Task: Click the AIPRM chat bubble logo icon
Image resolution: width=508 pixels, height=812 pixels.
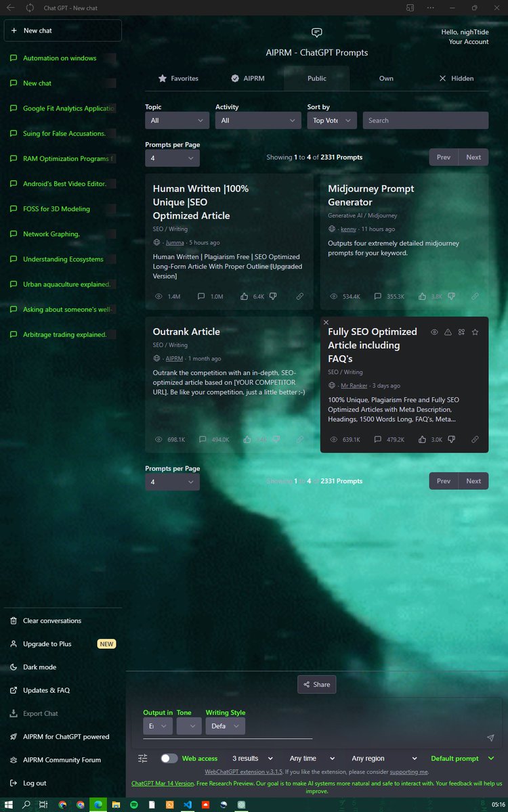Action: pos(316,32)
